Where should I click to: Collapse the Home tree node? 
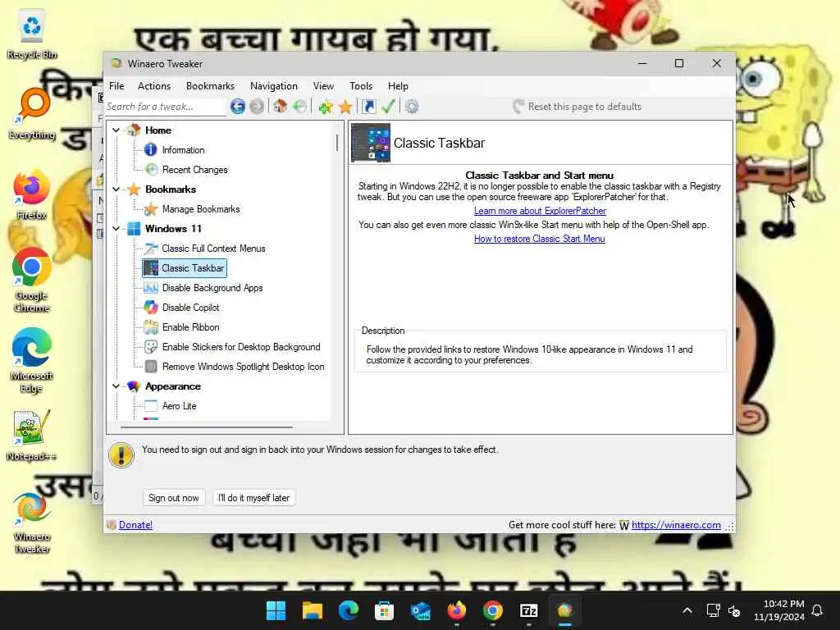tap(116, 130)
